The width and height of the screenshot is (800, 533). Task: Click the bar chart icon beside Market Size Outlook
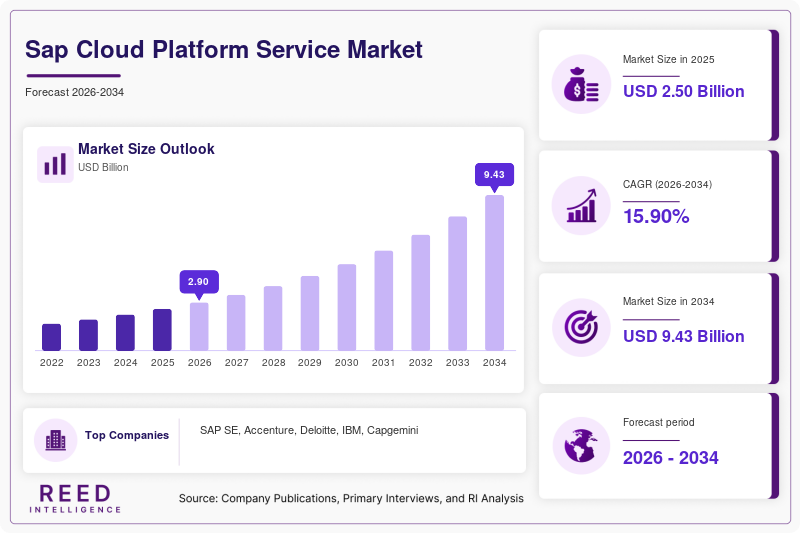point(55,164)
